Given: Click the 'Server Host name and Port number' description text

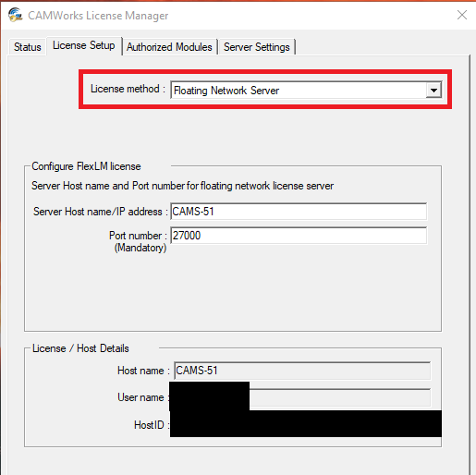Looking at the screenshot, I should pyautogui.click(x=182, y=186).
